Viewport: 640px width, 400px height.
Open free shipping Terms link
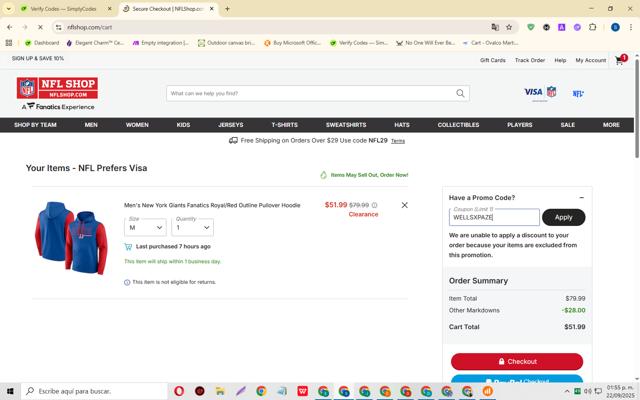pyautogui.click(x=398, y=141)
